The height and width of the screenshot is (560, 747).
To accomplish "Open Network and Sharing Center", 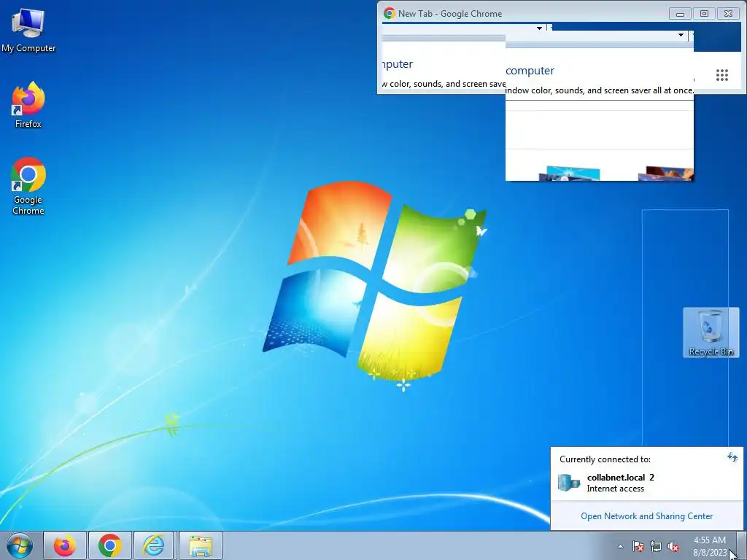I will (646, 516).
